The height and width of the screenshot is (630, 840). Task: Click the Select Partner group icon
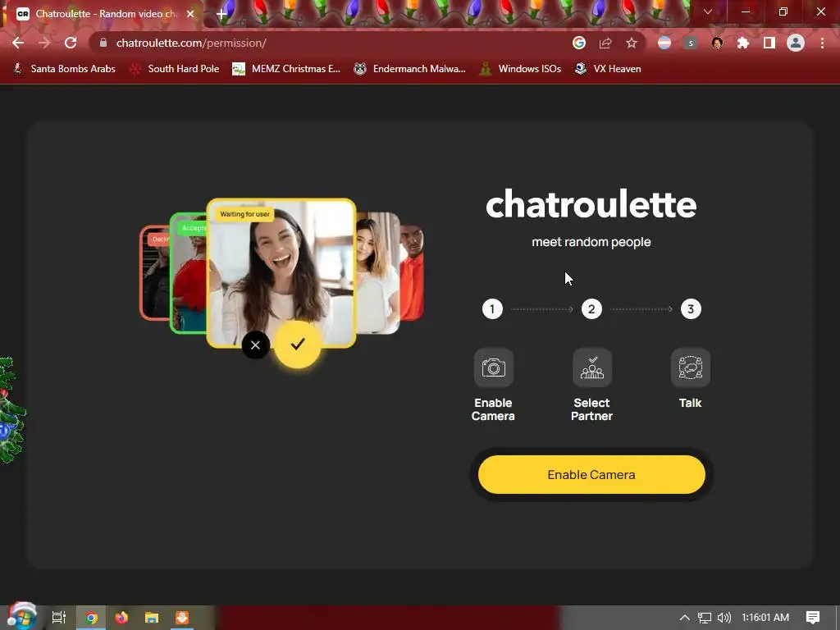pyautogui.click(x=592, y=367)
